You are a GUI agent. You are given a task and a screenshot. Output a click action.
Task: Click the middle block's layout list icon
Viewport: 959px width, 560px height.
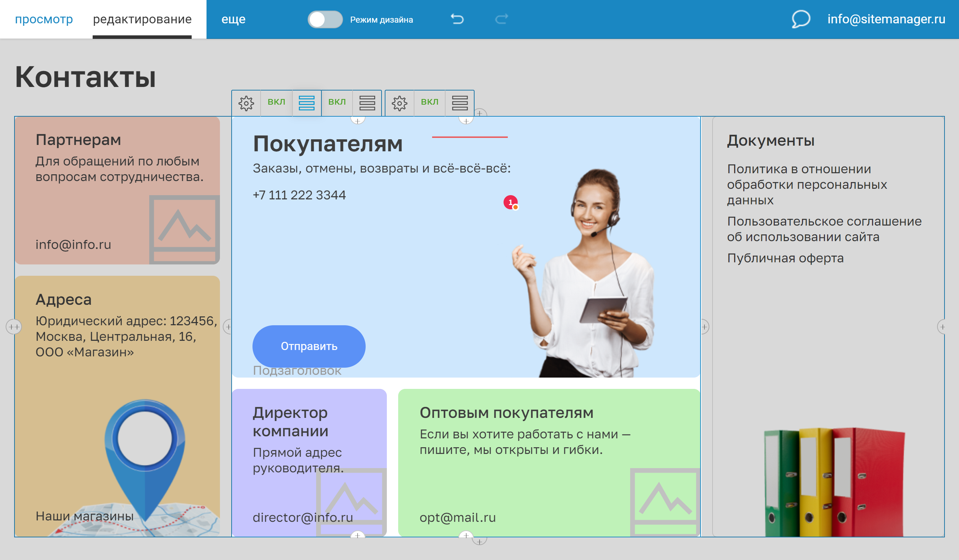coord(367,103)
